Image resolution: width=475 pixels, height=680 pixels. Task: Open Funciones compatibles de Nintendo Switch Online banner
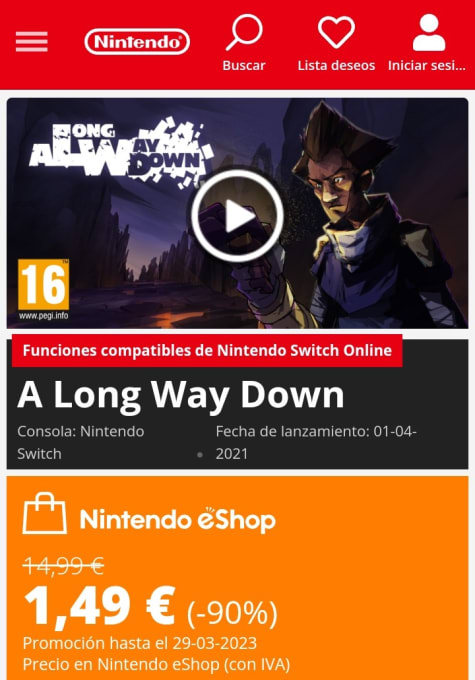coord(207,350)
